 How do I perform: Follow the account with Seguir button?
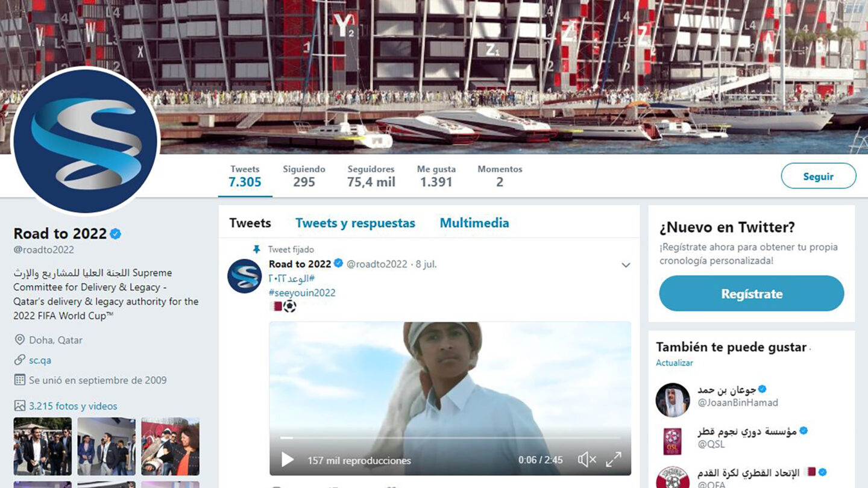(818, 176)
